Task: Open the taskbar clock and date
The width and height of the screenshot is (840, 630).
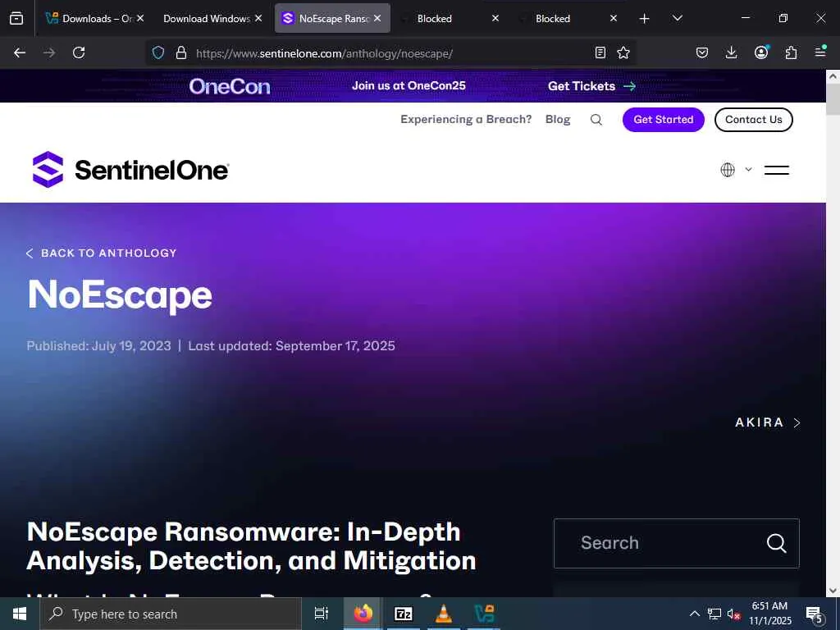Action: [769, 614]
